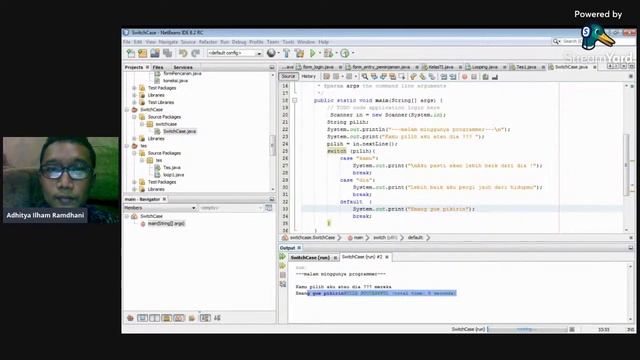Open the Help menu
This screenshot has width=640, height=360.
point(324,42)
